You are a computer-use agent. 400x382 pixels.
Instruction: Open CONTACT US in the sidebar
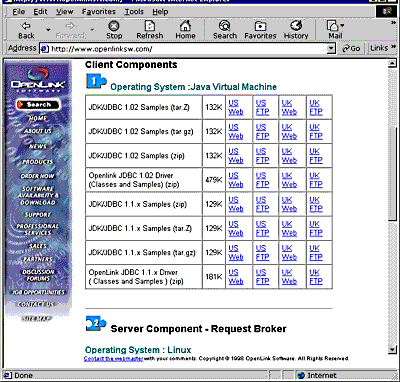[37, 304]
